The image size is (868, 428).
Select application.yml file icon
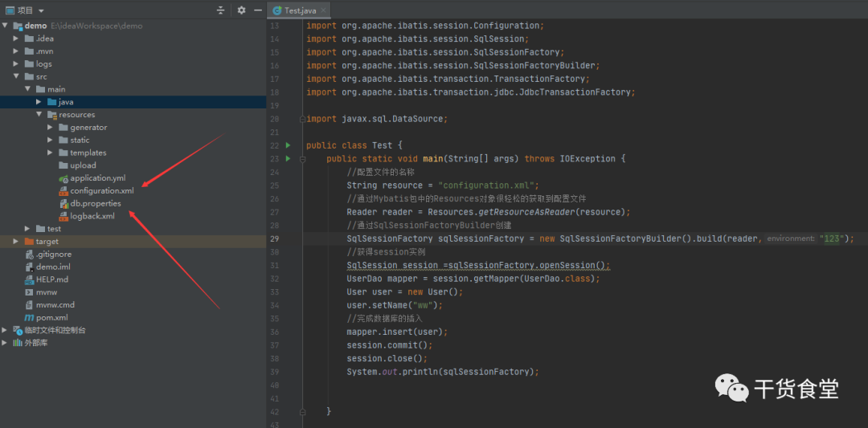click(63, 178)
